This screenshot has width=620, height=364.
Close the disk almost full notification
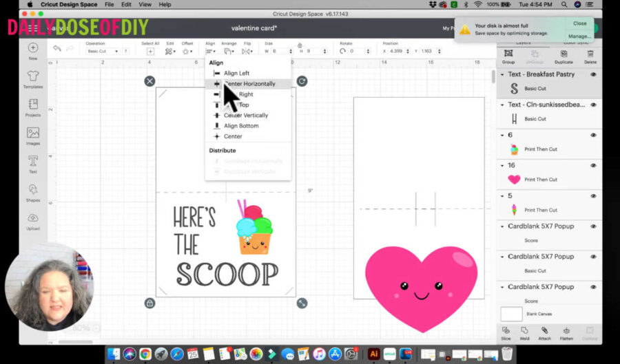579,23
